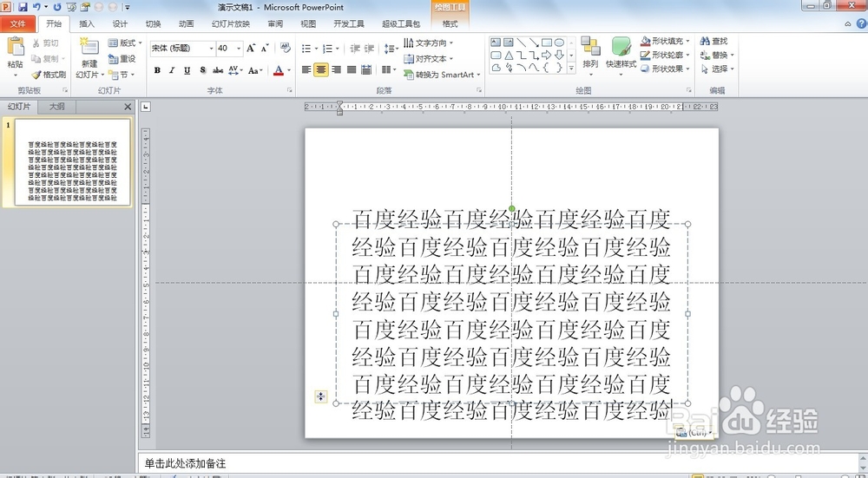The height and width of the screenshot is (478, 868).
Task: Pick the right arrow shape in the gallery
Action: pos(546,55)
